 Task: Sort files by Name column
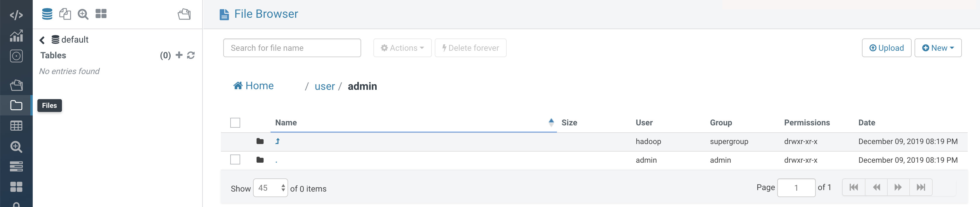point(286,123)
